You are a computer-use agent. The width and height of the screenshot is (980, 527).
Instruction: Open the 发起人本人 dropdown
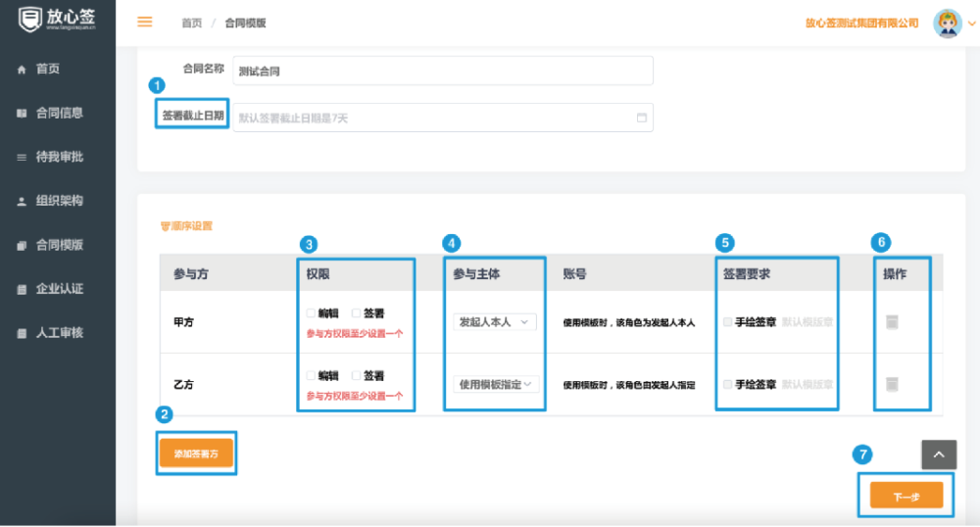pyautogui.click(x=494, y=322)
